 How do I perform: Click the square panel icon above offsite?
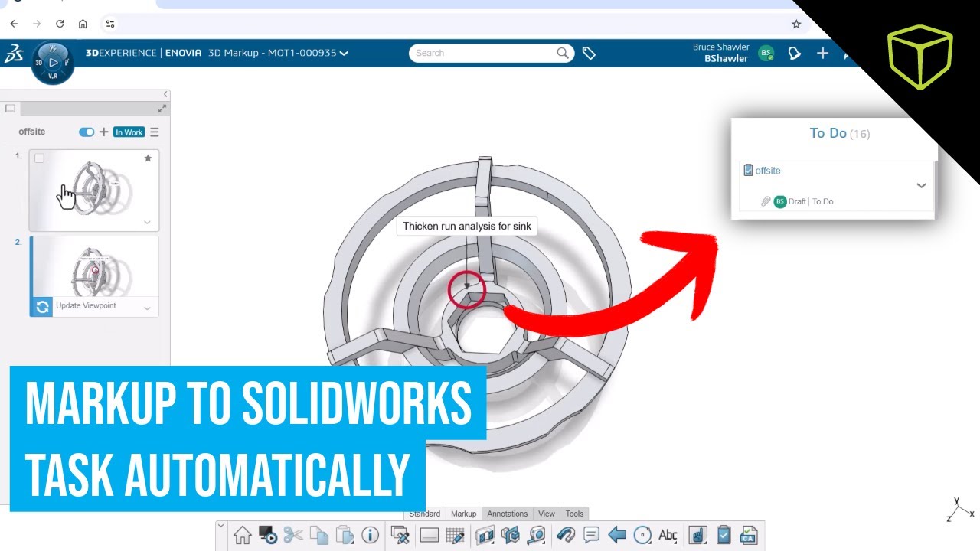click(10, 109)
